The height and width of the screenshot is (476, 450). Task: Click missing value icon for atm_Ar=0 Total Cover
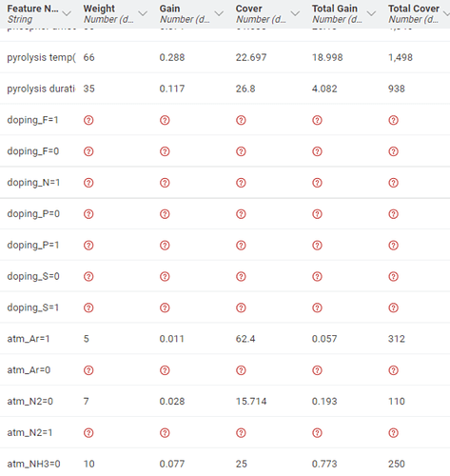coord(393,370)
